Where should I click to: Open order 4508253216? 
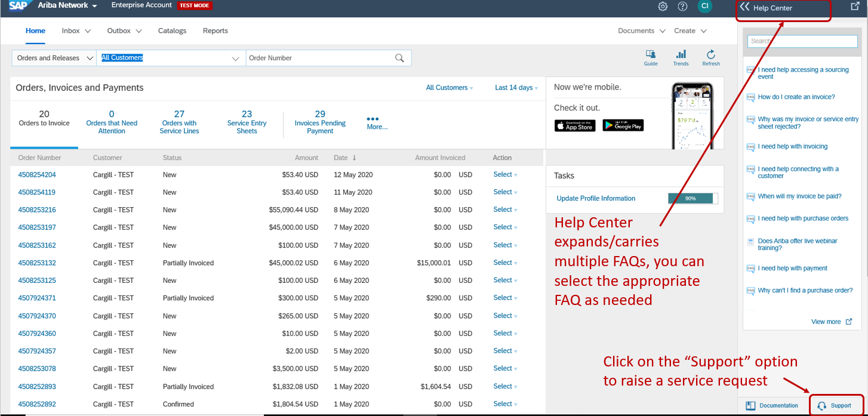[37, 210]
